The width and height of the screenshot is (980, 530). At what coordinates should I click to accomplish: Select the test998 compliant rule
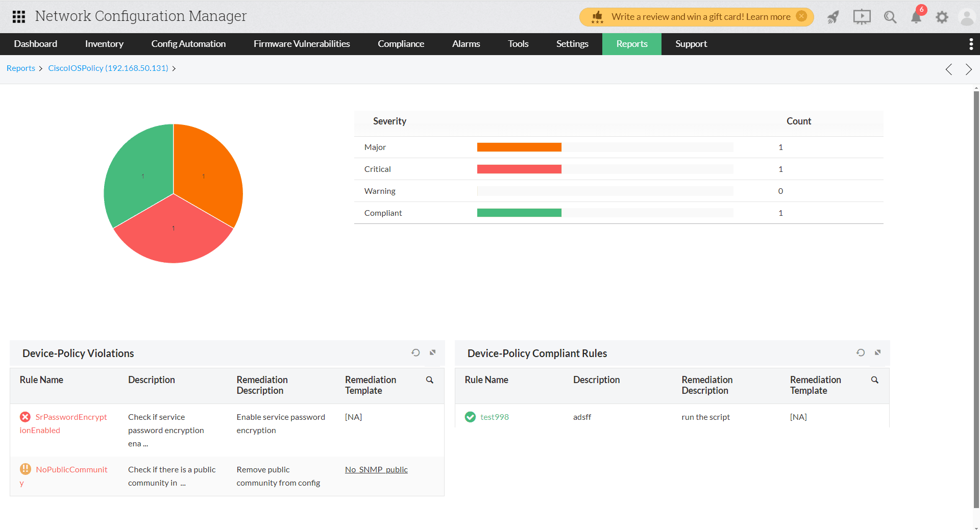[x=494, y=417]
